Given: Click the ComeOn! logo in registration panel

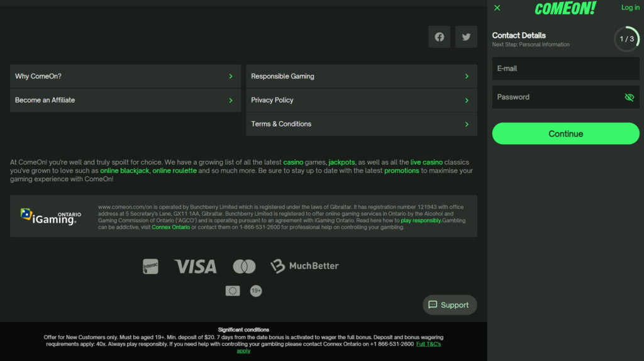Looking at the screenshot, I should 565,8.
